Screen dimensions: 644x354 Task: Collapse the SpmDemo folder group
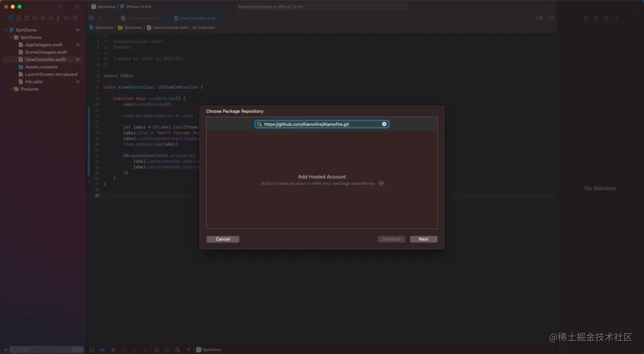10,37
